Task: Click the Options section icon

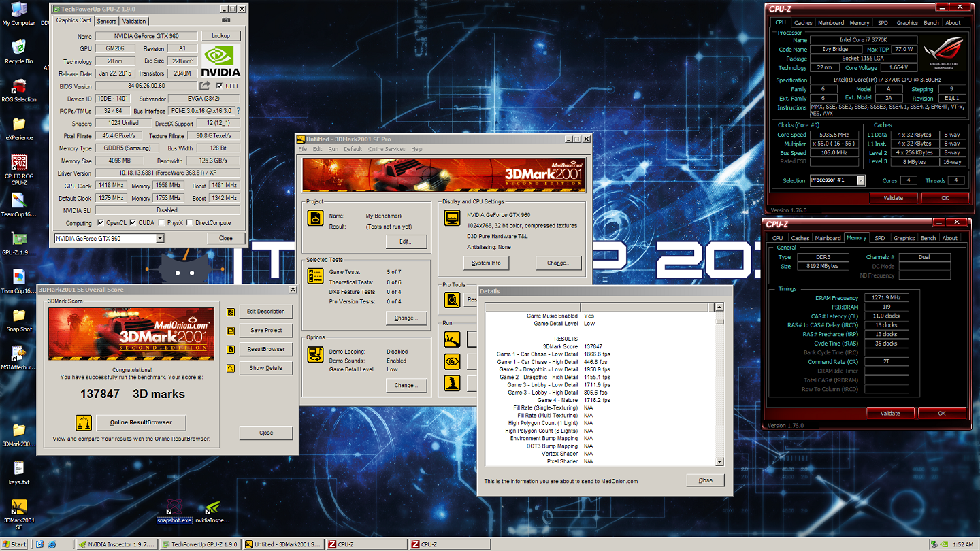Action: 315,354
